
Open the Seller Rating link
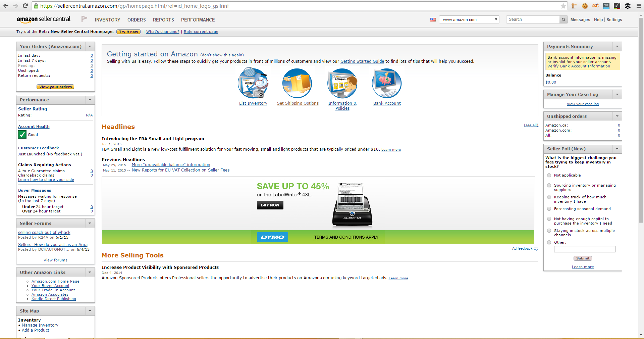pos(33,109)
